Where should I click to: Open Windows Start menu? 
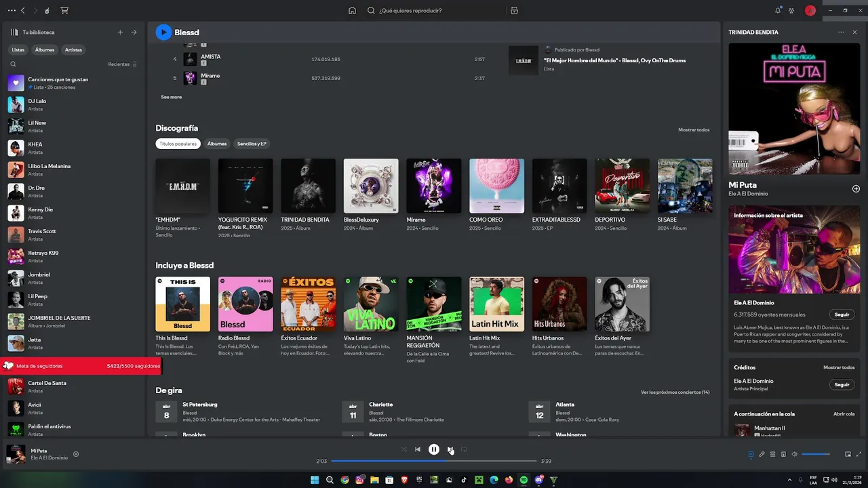pyautogui.click(x=315, y=480)
